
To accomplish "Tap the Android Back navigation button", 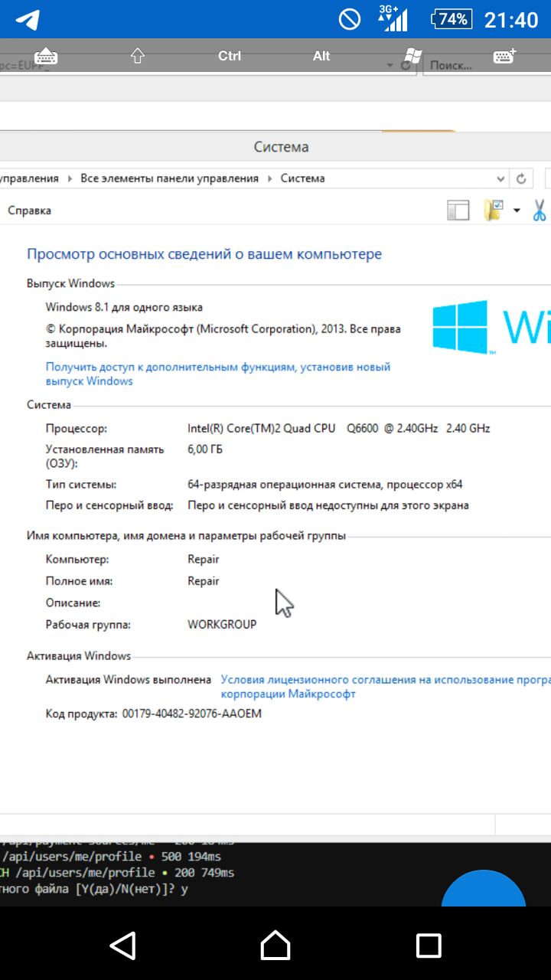I will (x=122, y=946).
